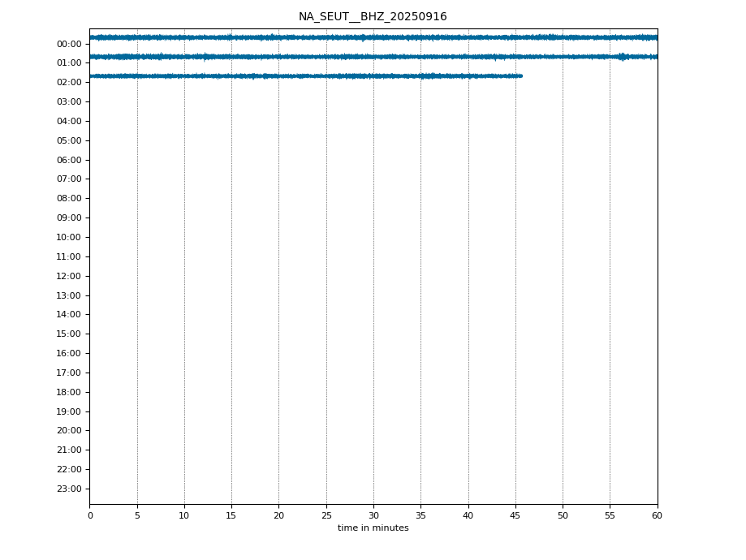746x560 pixels.
Task: Click the 60 minute tick label
Action: click(x=657, y=515)
